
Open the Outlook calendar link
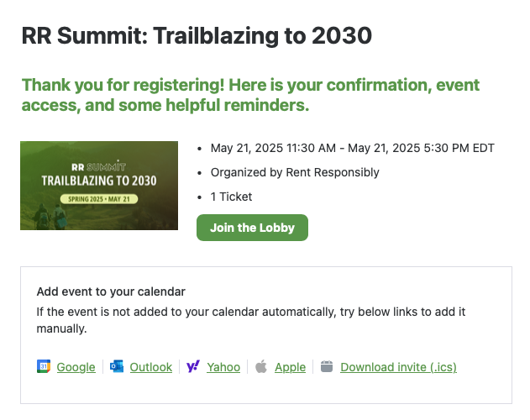point(150,367)
